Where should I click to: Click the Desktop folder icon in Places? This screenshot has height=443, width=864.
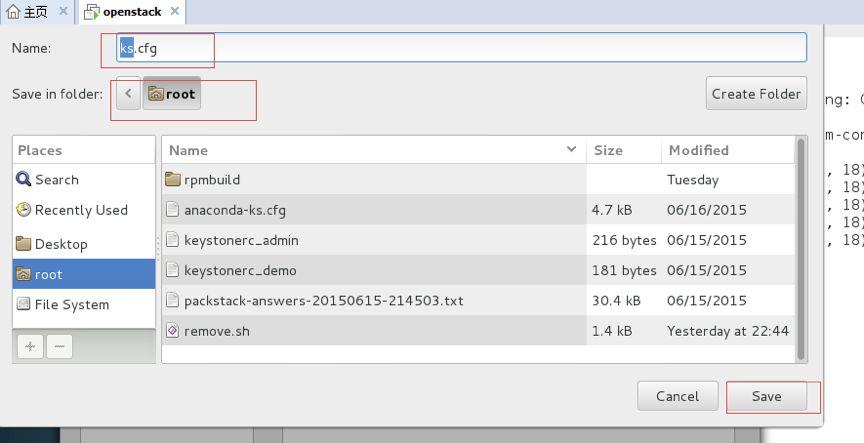point(24,244)
